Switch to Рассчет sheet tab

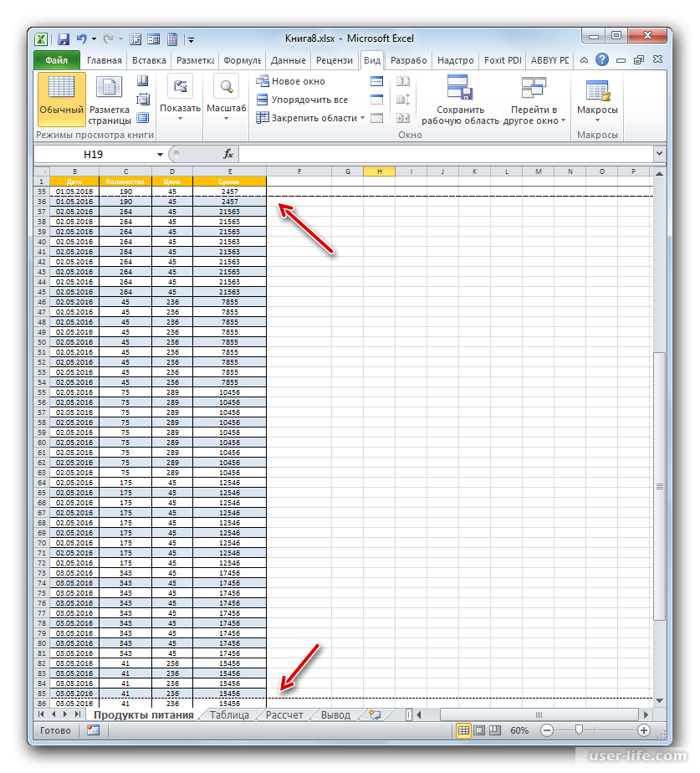pyautogui.click(x=284, y=714)
